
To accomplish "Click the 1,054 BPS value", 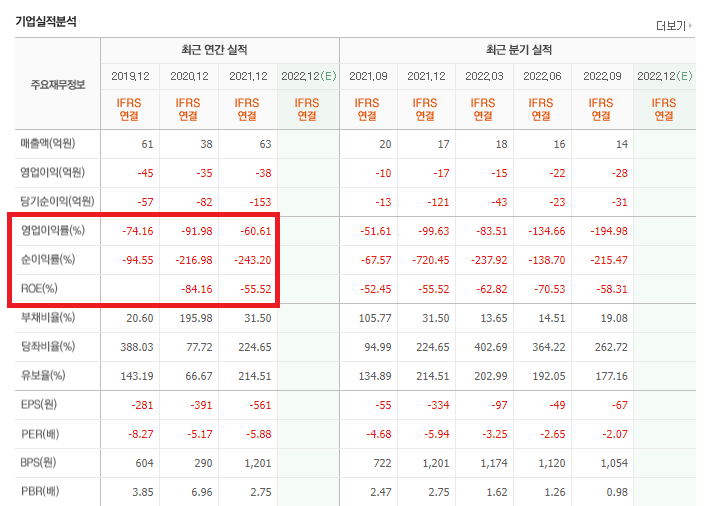I will (614, 464).
